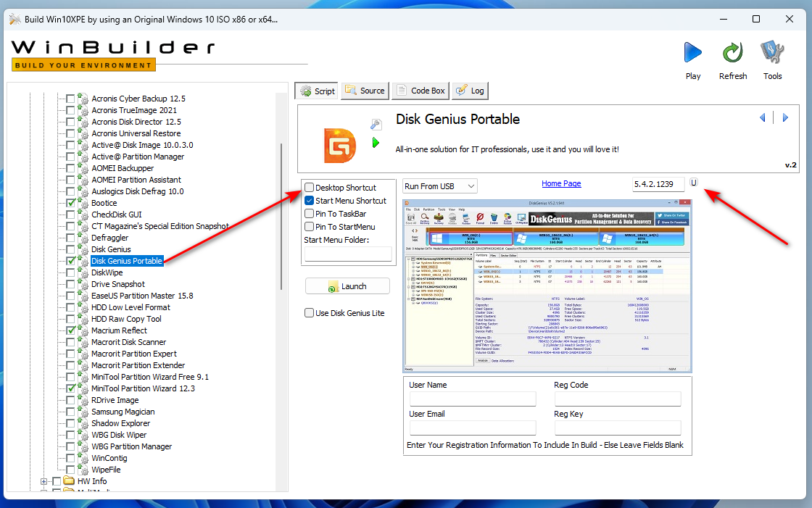
Task: Click script icon beside CheckDisk GUI
Action: click(83, 214)
